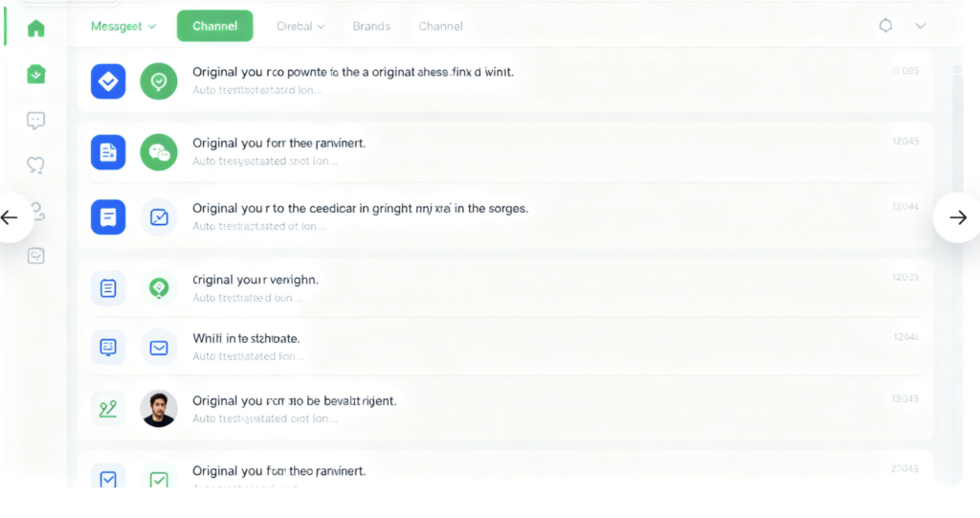Open the chat bubble icon in sidebar
Viewport: 980px width, 518px height.
point(36,121)
